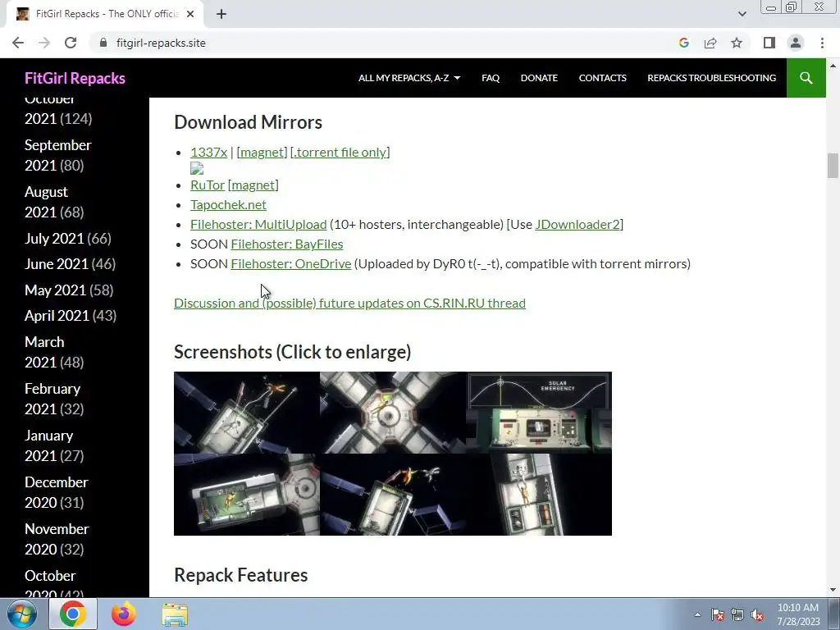
Task: Open the CS.RIN.RU discussion thread link
Action: coord(349,304)
